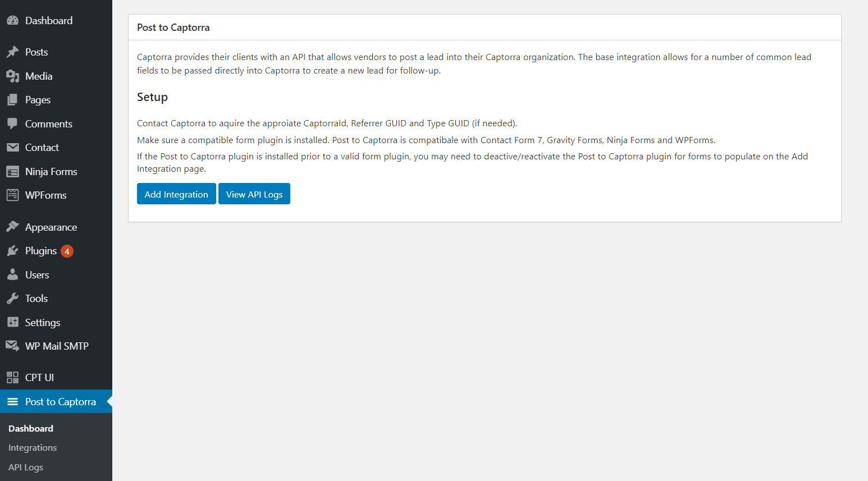Viewport: 868px width, 481px height.
Task: Click the Plugins update count badge
Action: tap(67, 251)
